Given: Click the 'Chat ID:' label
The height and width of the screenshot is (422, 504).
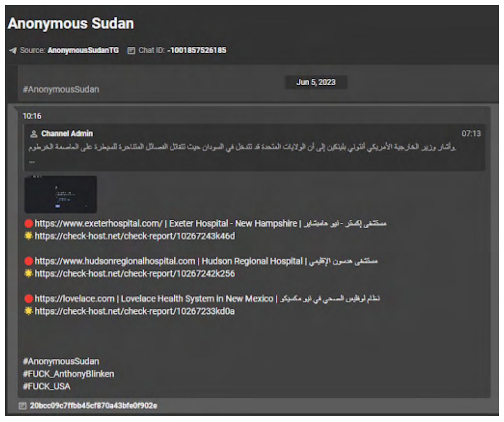Looking at the screenshot, I should point(152,51).
